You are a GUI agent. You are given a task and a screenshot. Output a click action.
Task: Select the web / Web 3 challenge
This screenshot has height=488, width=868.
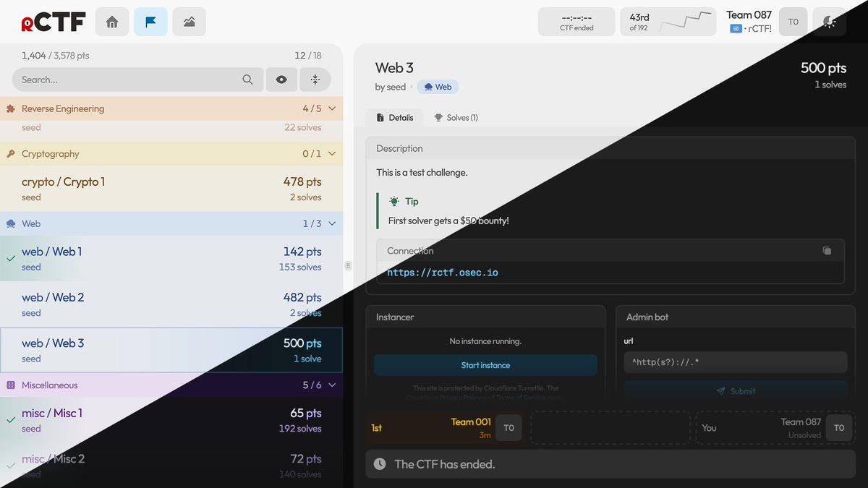pos(171,351)
